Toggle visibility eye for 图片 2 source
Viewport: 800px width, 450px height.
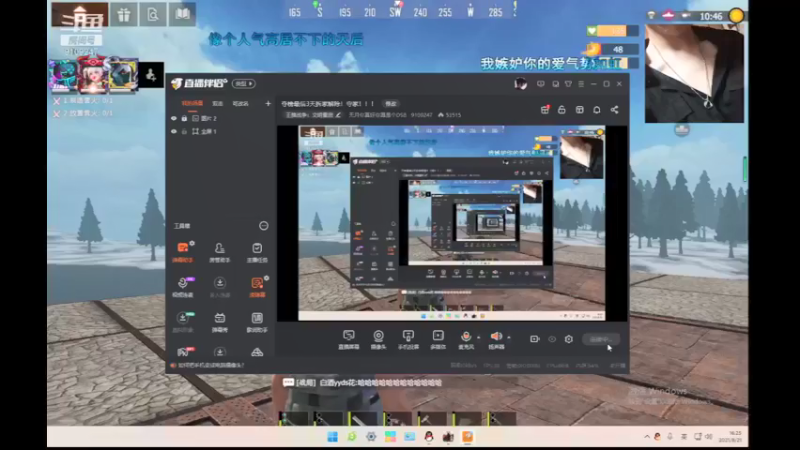pos(174,118)
